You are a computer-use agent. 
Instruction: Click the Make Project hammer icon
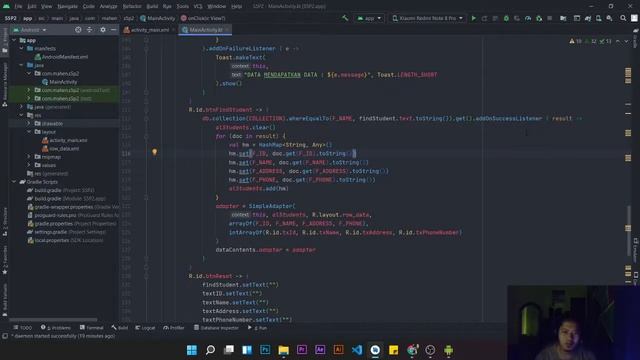(x=345, y=18)
